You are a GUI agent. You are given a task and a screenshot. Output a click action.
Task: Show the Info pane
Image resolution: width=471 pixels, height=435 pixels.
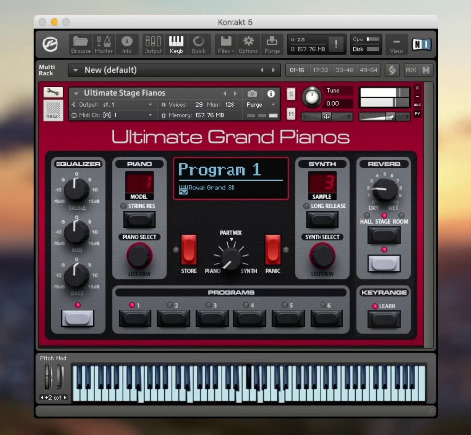tap(127, 44)
